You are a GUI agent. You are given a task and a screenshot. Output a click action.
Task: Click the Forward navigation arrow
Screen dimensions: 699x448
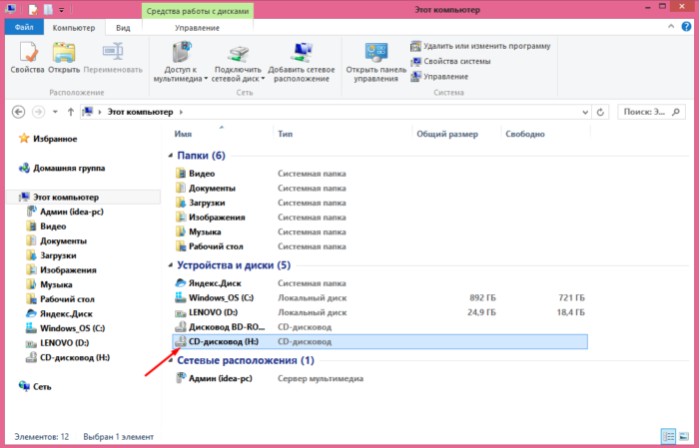(39, 112)
